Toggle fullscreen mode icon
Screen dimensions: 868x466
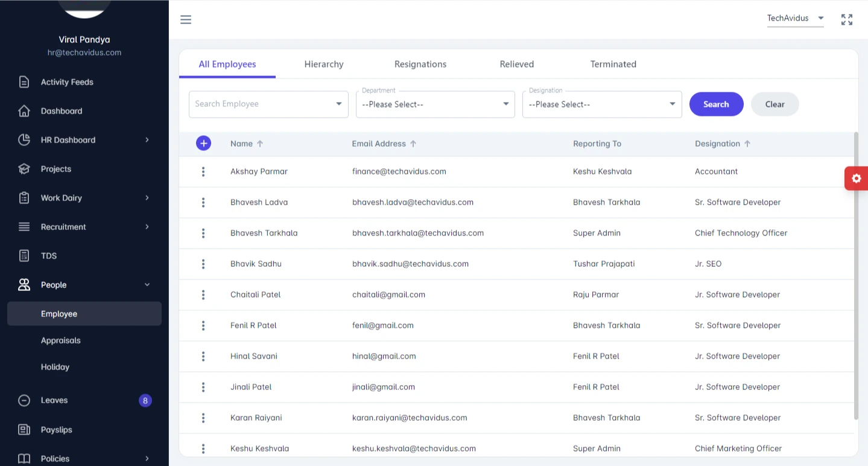(x=846, y=20)
